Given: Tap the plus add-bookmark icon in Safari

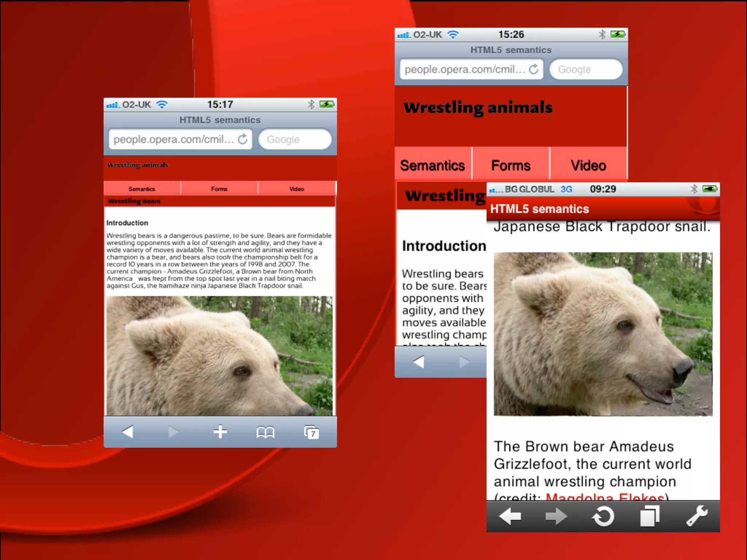Looking at the screenshot, I should pos(220,432).
